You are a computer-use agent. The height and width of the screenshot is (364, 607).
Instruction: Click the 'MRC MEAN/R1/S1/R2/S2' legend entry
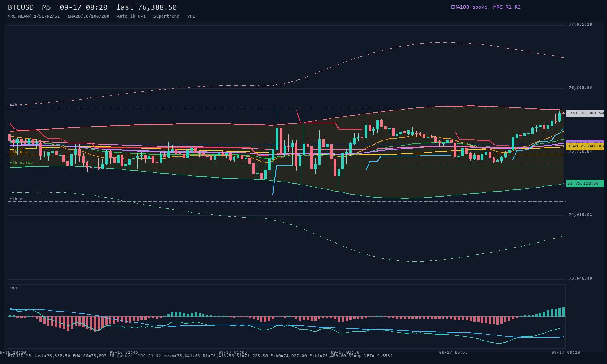[x=34, y=16]
